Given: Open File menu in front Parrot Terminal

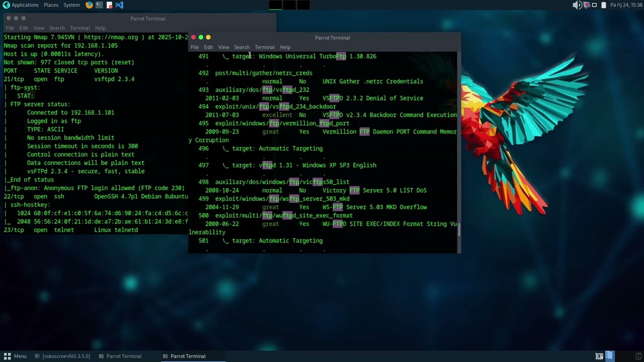Looking at the screenshot, I should 195,47.
